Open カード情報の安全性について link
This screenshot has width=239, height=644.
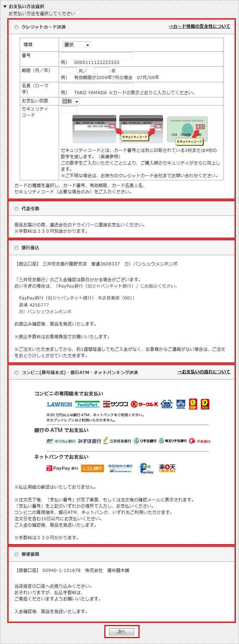click(x=199, y=26)
